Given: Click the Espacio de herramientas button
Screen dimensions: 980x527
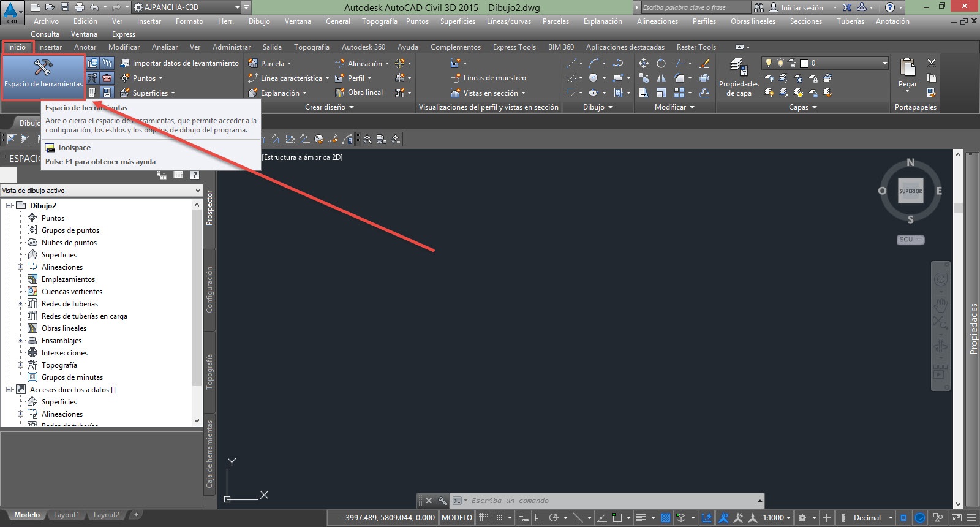Looking at the screenshot, I should pos(43,78).
